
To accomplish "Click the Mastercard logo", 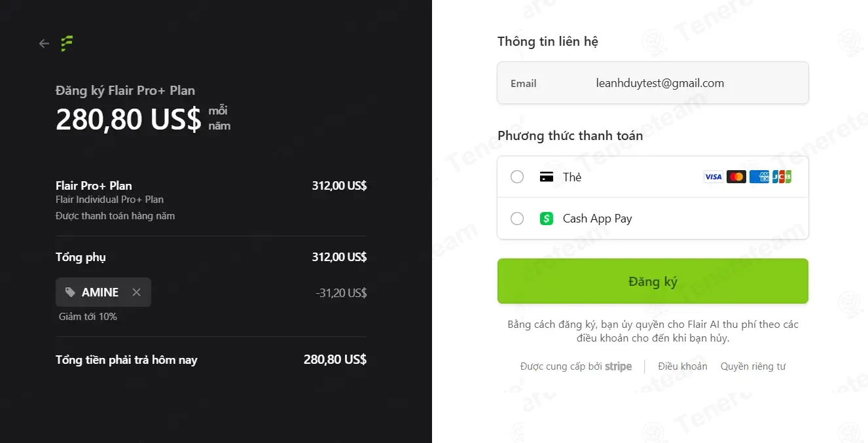I will [x=736, y=177].
